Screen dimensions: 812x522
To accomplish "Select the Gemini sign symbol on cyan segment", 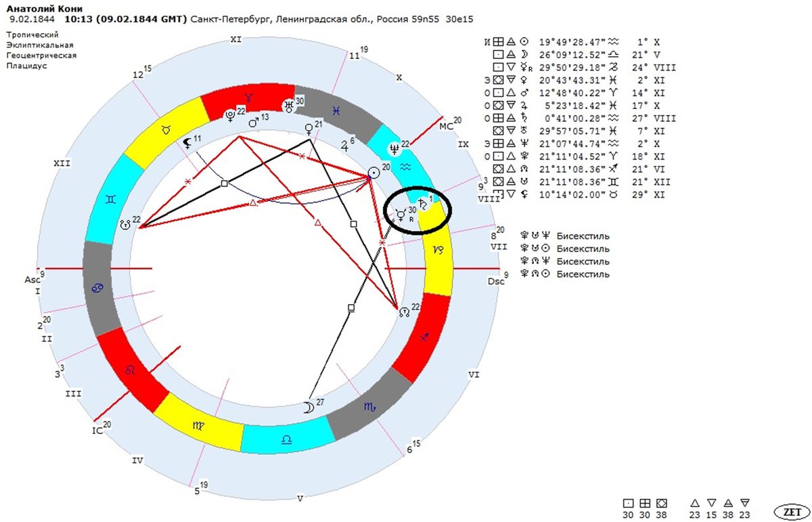I will [110, 199].
